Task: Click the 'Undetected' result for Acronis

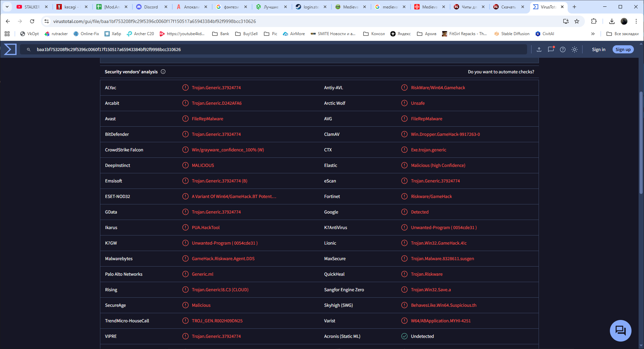Action: coord(422,336)
